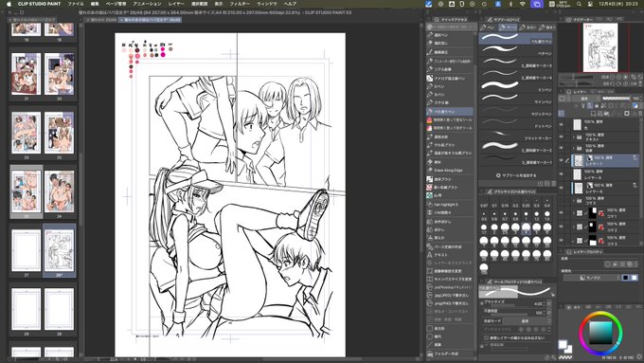644x363 pixels.
Task: Pick the フラットマーカー sub tool preset
Action: coord(515,136)
